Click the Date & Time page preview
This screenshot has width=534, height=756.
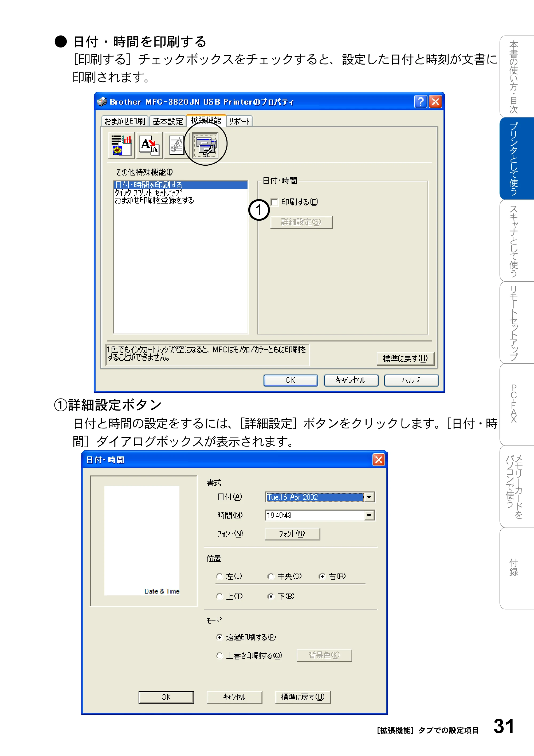(142, 540)
